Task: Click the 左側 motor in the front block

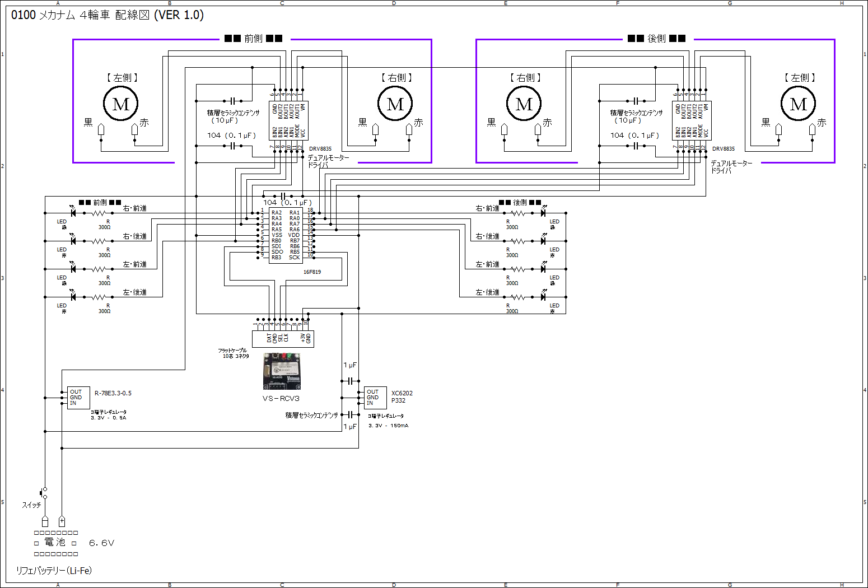Action: pyautogui.click(x=121, y=104)
